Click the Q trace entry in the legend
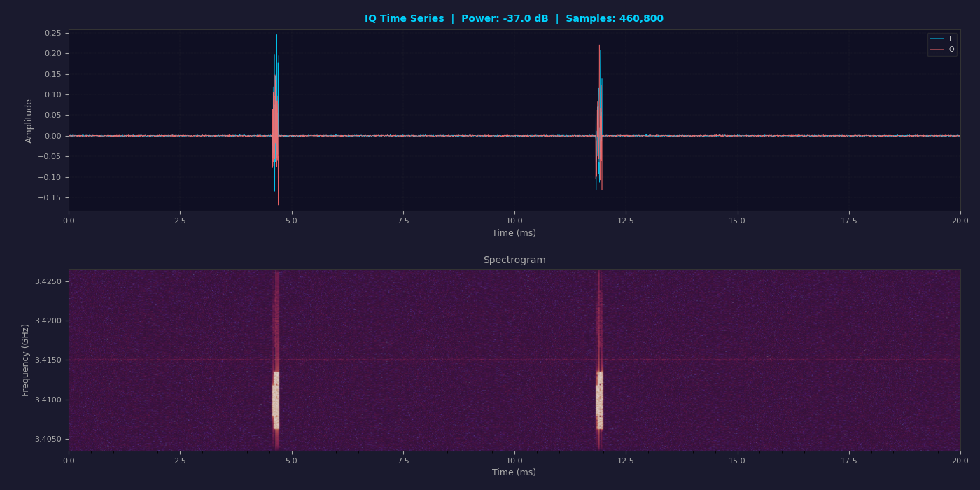The height and width of the screenshot is (490, 980). 941,50
